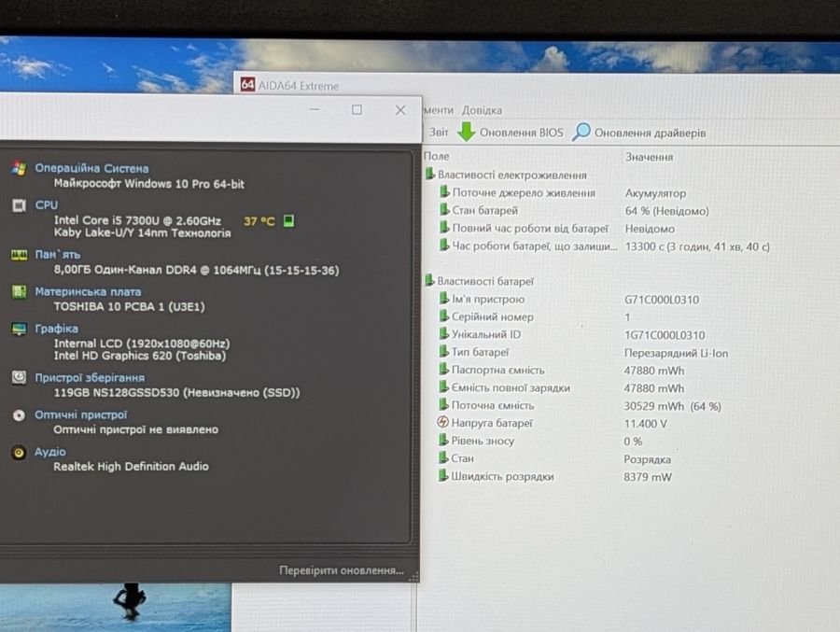Click the RAM icon next to Пам'ять
The image size is (840, 632).
pyautogui.click(x=19, y=255)
